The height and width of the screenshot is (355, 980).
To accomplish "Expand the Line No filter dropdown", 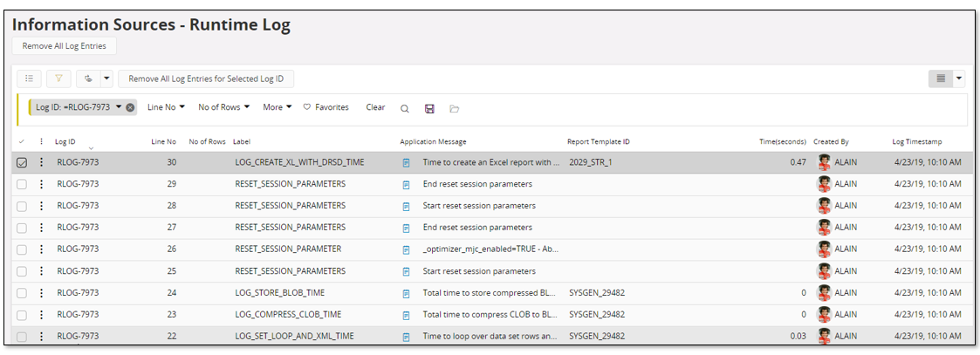I will pos(165,107).
